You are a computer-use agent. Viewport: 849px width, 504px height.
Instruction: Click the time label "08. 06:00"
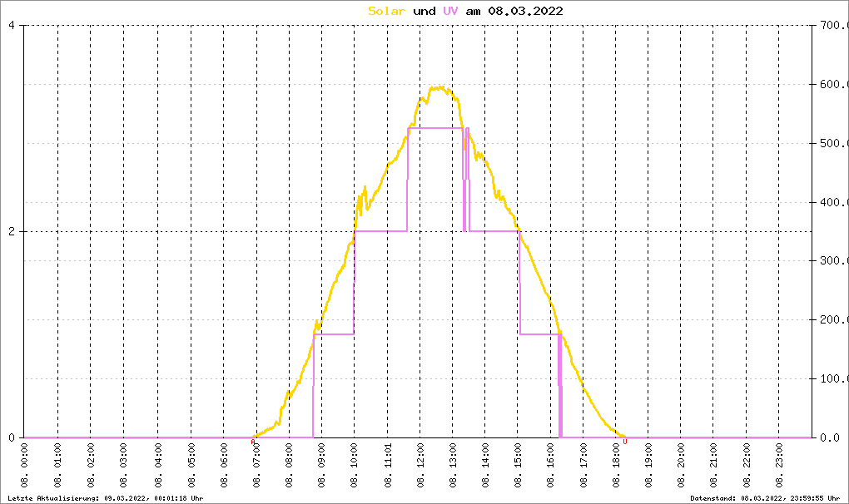224,466
